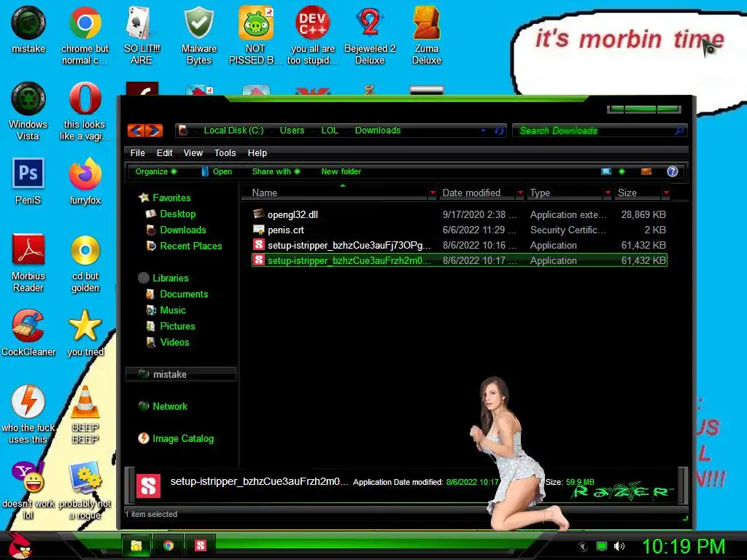Open the Tools menu
The height and width of the screenshot is (560, 747).
coord(225,153)
